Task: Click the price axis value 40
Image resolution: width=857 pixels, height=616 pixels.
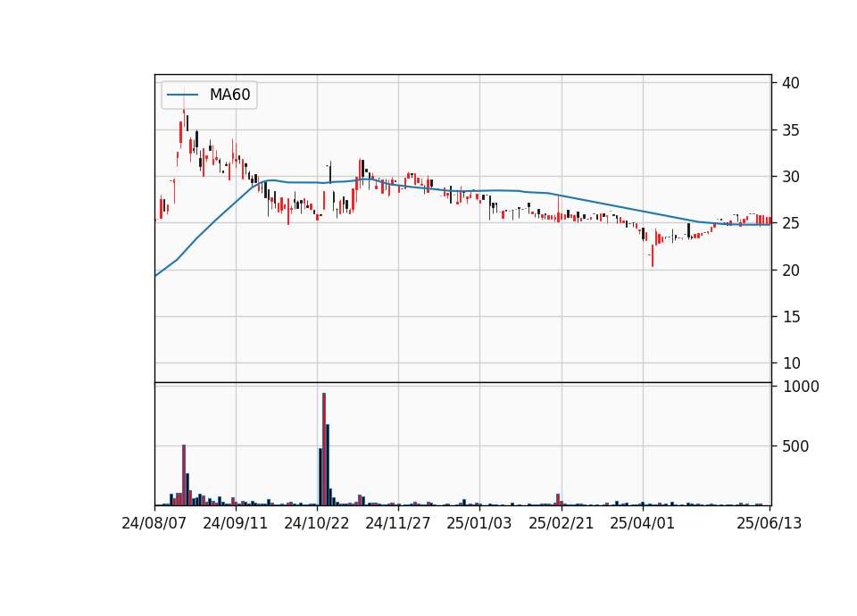Action: (x=791, y=83)
